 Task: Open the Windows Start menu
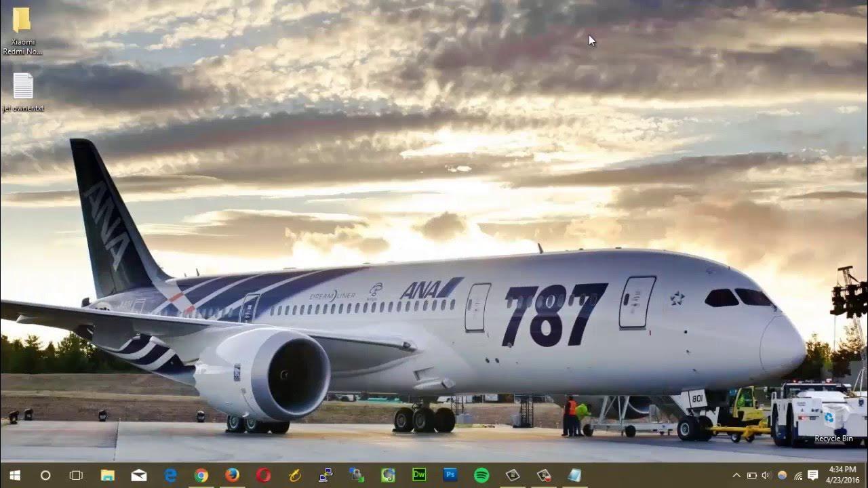pos(14,475)
